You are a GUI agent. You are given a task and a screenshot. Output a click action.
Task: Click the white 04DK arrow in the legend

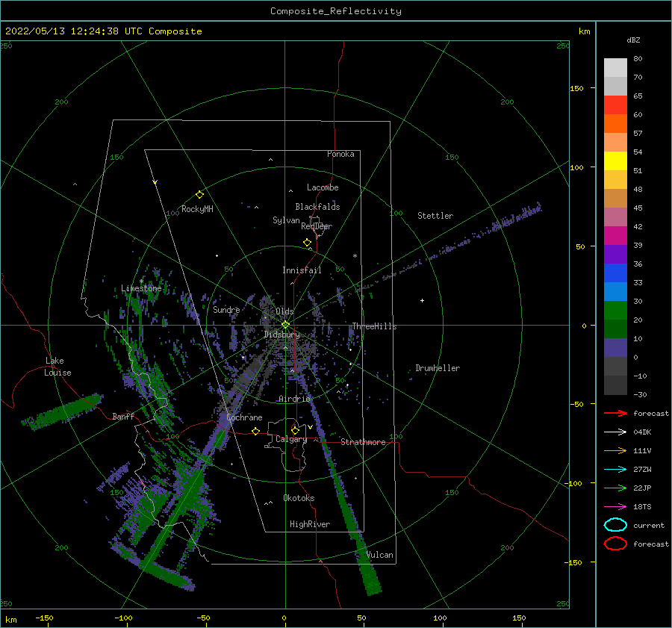(x=615, y=432)
